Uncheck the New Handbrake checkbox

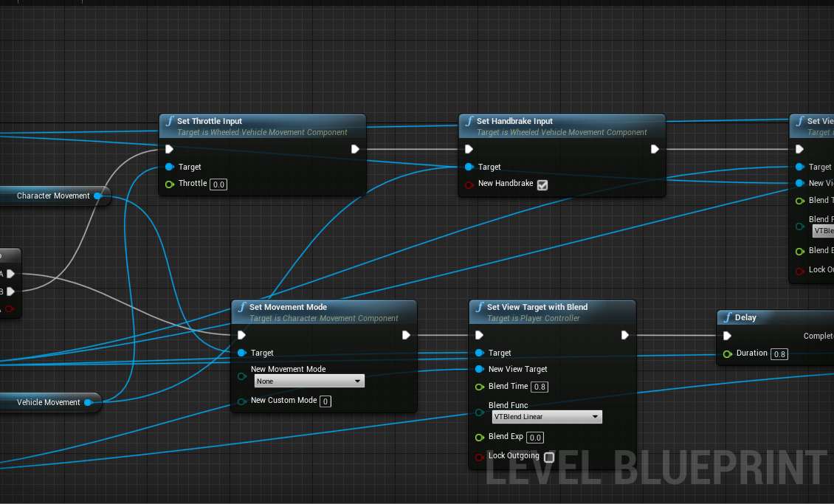pos(542,185)
